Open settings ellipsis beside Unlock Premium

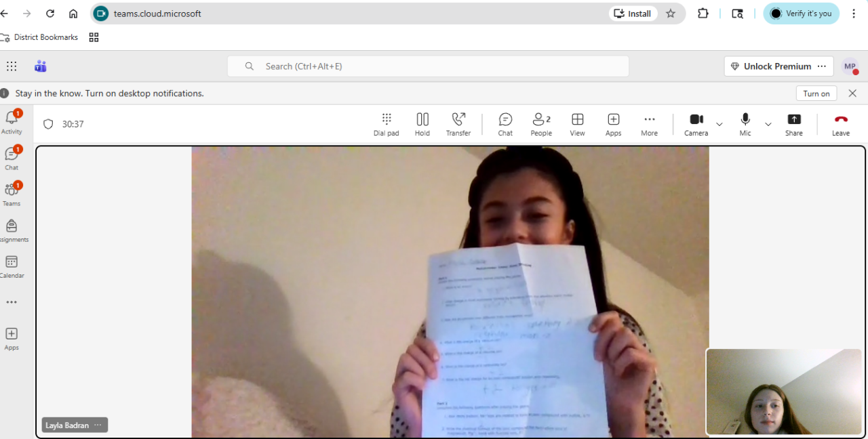822,66
